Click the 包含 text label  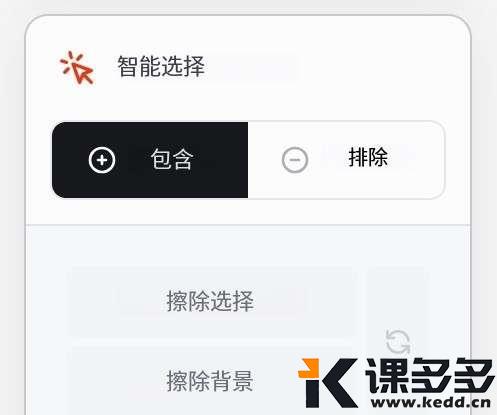click(172, 160)
